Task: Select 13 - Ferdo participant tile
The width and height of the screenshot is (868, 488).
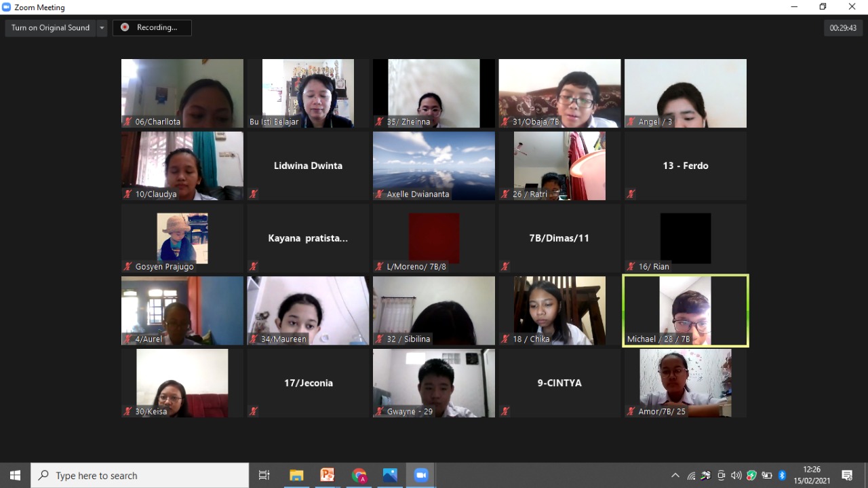Action: [x=686, y=166]
